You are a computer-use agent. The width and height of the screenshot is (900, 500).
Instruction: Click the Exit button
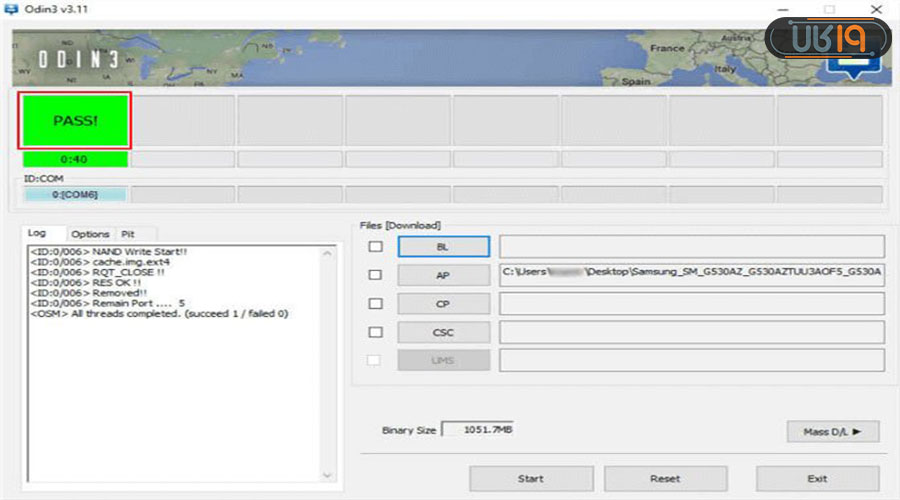817,478
